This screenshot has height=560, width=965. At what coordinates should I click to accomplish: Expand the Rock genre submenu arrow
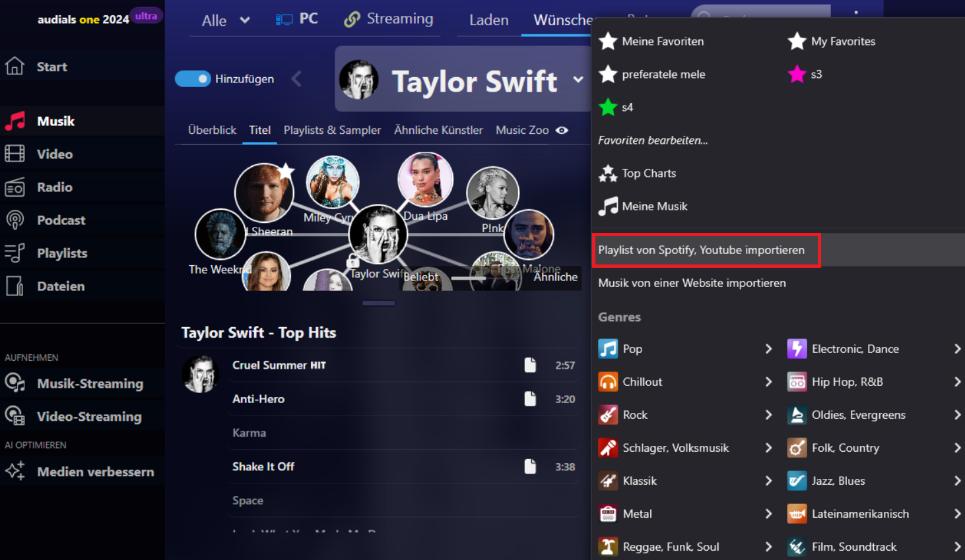tap(768, 414)
